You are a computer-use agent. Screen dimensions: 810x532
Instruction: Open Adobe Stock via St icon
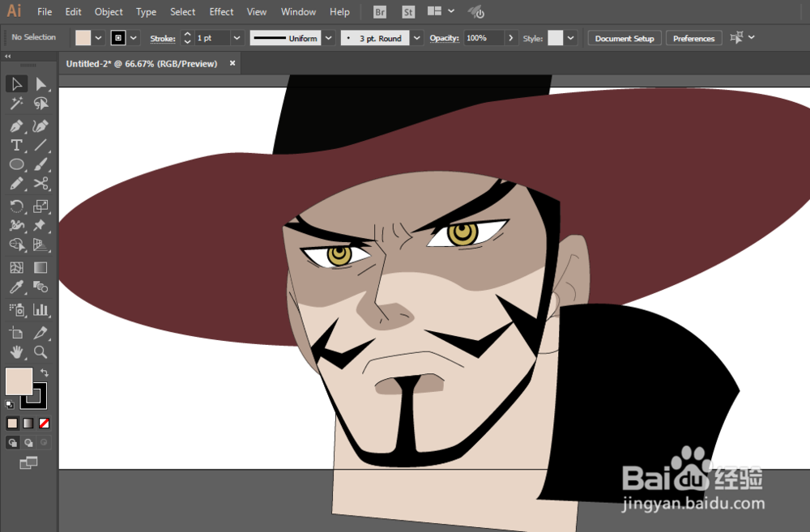pyautogui.click(x=408, y=12)
